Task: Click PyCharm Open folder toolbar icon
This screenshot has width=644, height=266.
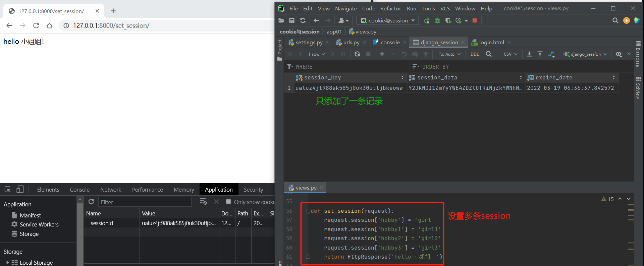Action: (281, 21)
